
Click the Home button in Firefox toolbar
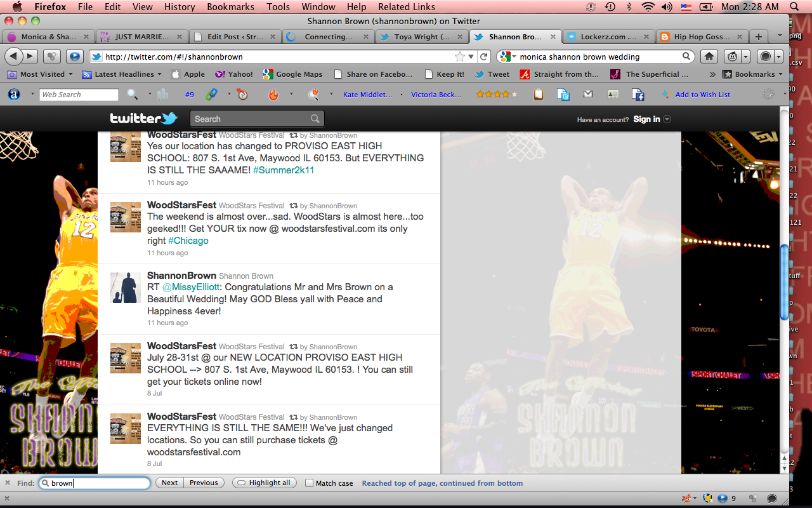point(709,57)
